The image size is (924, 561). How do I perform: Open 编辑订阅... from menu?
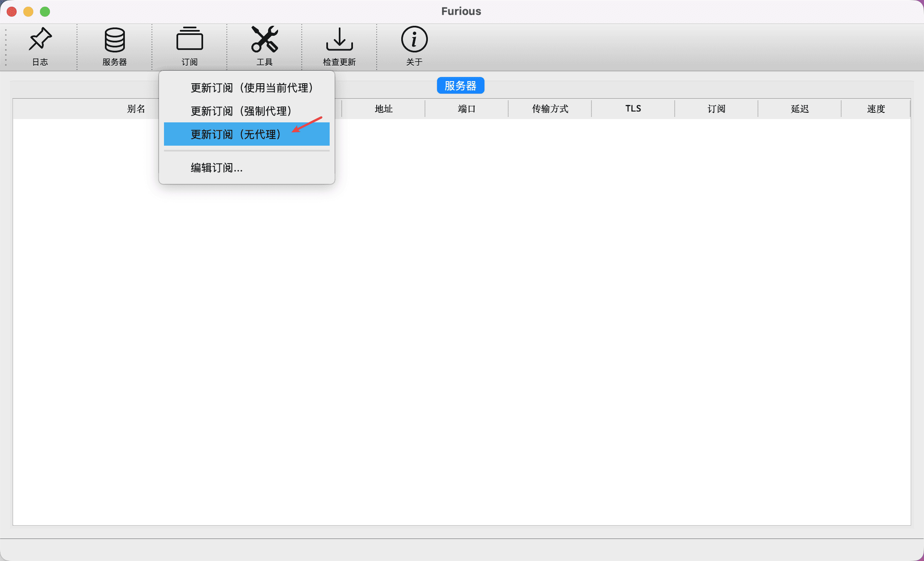tap(216, 168)
